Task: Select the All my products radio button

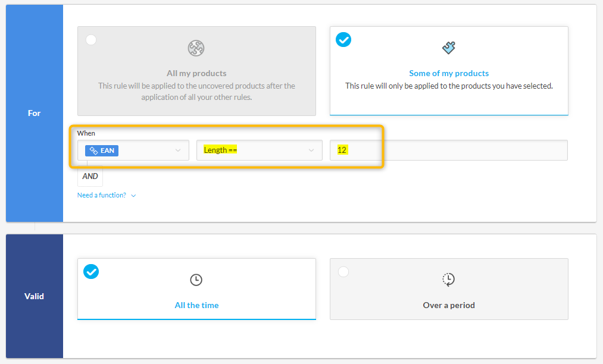Action: 91,40
